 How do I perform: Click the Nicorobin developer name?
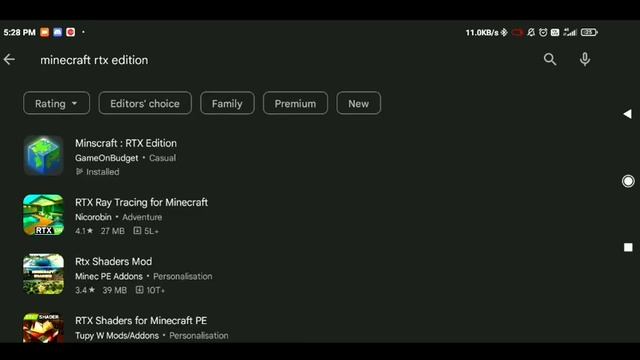pyautogui.click(x=93, y=217)
